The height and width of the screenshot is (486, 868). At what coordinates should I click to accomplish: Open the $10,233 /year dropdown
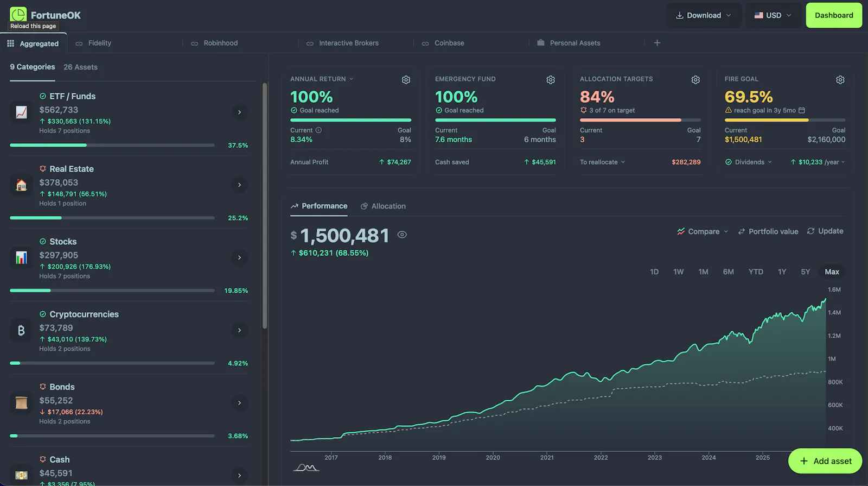[818, 162]
